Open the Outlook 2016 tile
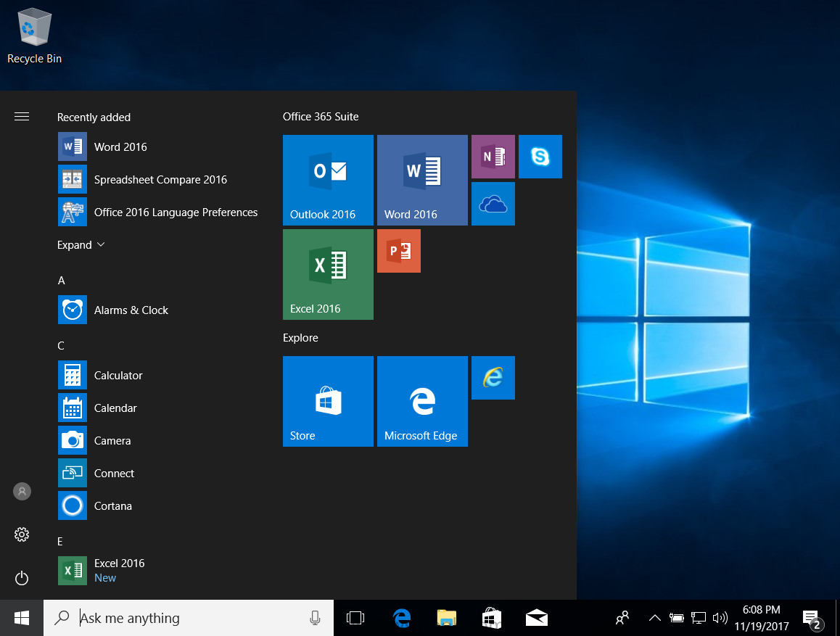 pos(328,180)
